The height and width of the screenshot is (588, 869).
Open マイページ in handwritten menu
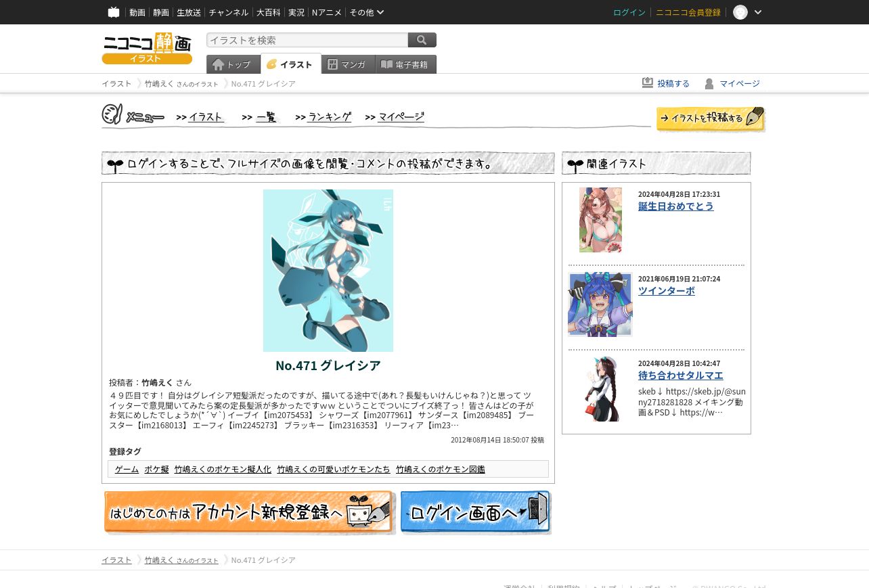401,117
